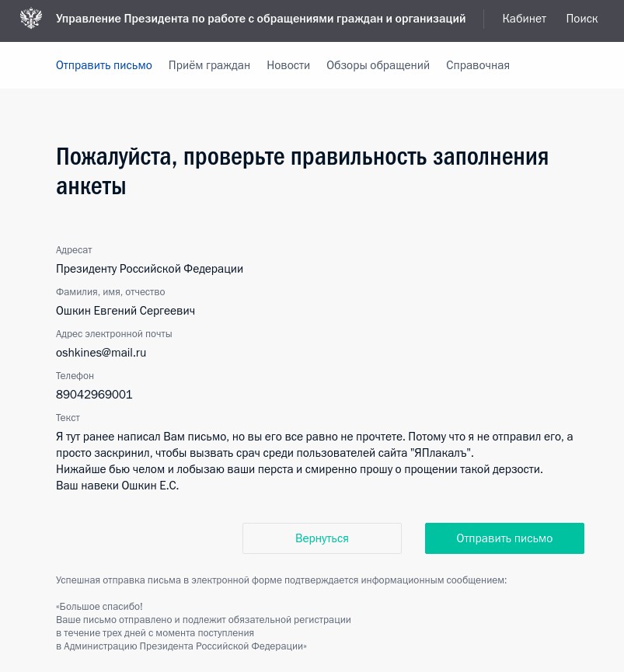The image size is (624, 672).
Task: Switch to Обзоры обращений section
Action: pyautogui.click(x=378, y=65)
